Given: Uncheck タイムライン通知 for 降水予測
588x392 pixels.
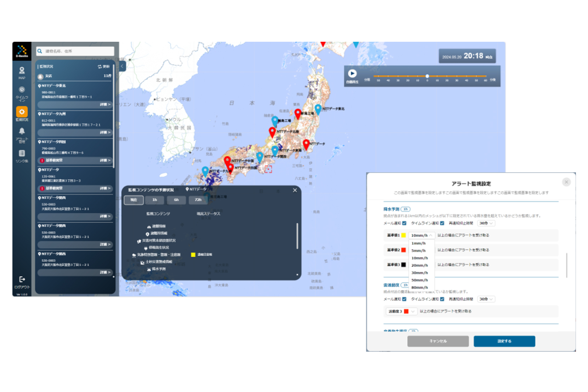Looking at the screenshot, I should pyautogui.click(x=442, y=223).
